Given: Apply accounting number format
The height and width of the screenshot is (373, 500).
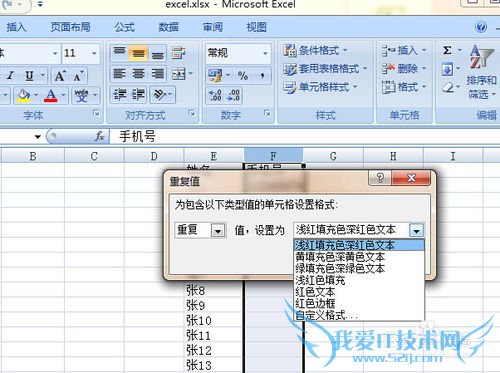Looking at the screenshot, I should click(x=215, y=76).
